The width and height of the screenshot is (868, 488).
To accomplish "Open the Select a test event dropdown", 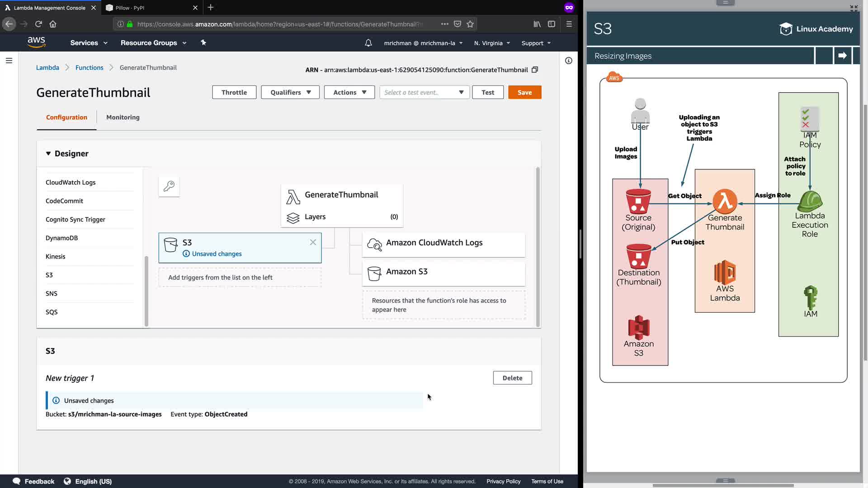I will (x=424, y=92).
